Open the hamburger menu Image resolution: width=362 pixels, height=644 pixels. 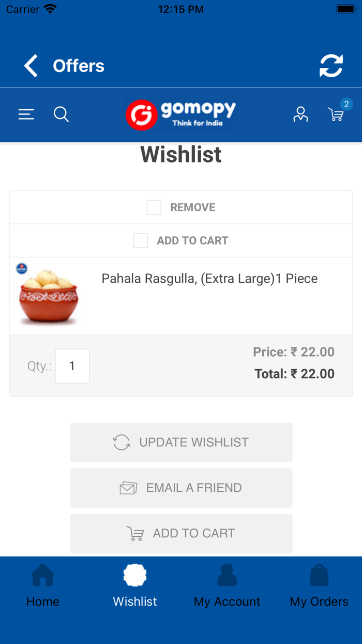click(26, 114)
